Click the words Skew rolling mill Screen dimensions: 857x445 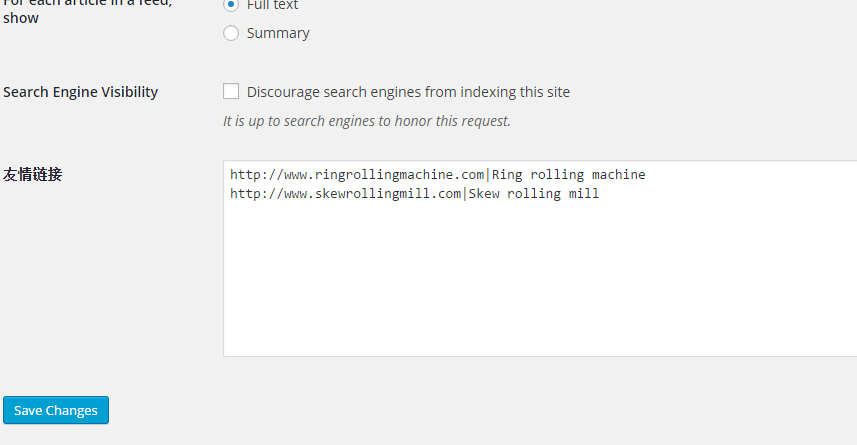[x=533, y=194]
